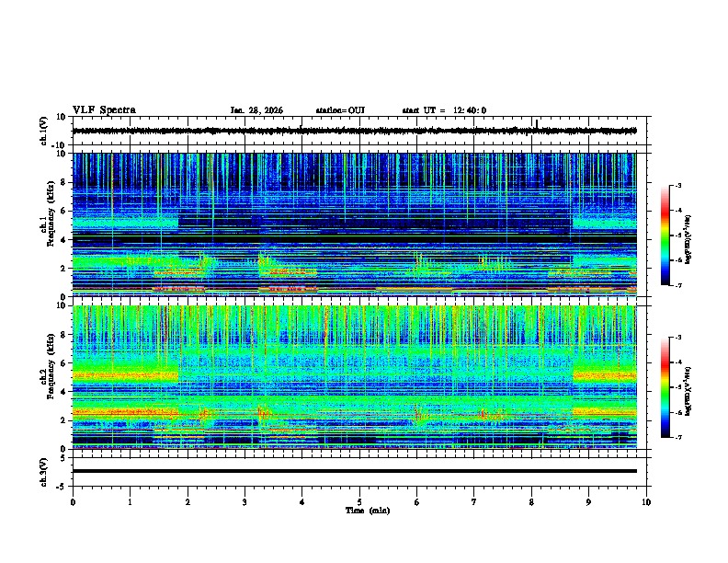
Task: Click time axis tick label "5"
Action: point(359,502)
